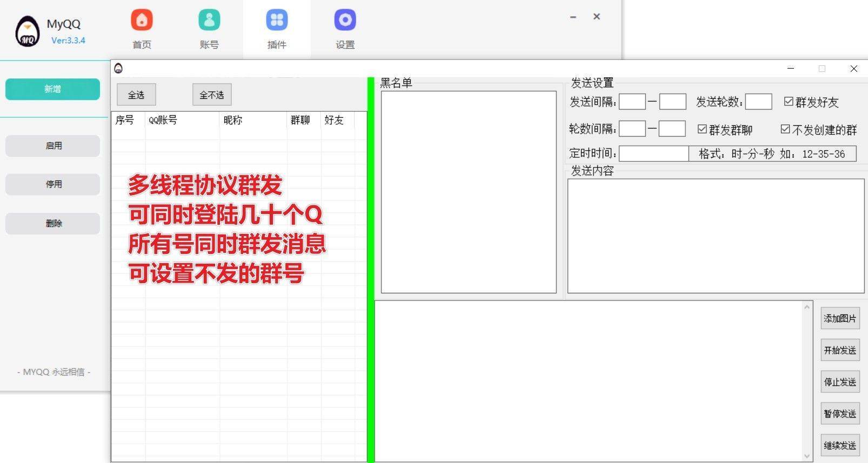Uncheck the 不发创建的群 checkbox
Screen dimensions: 868x463
[x=785, y=129]
